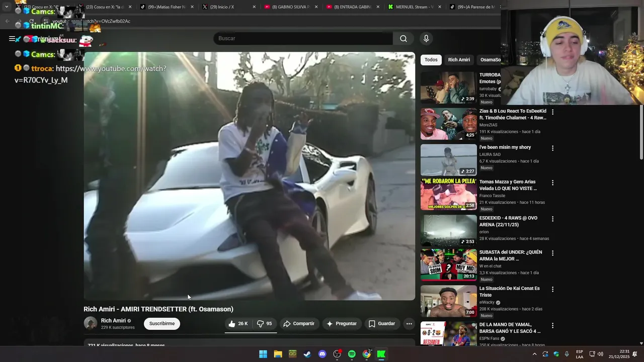Open Steam from taskbar
Viewport: 644px width, 362px height.
[307, 354]
